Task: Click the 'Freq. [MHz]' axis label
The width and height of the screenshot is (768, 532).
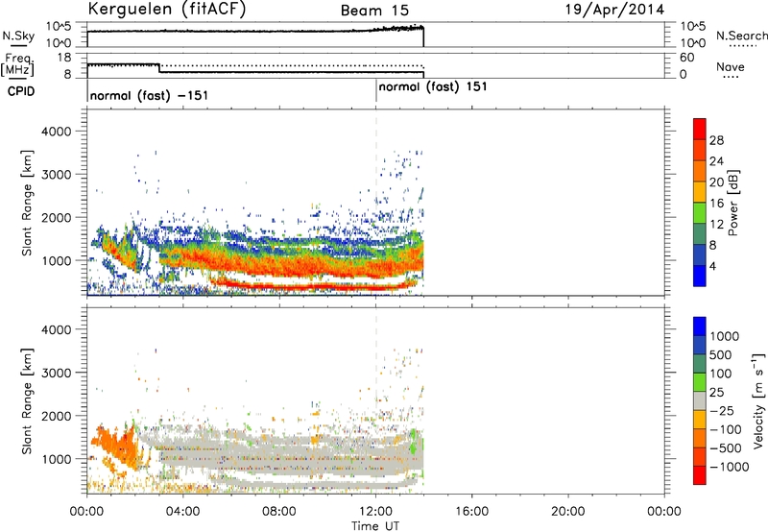Action: pos(17,64)
